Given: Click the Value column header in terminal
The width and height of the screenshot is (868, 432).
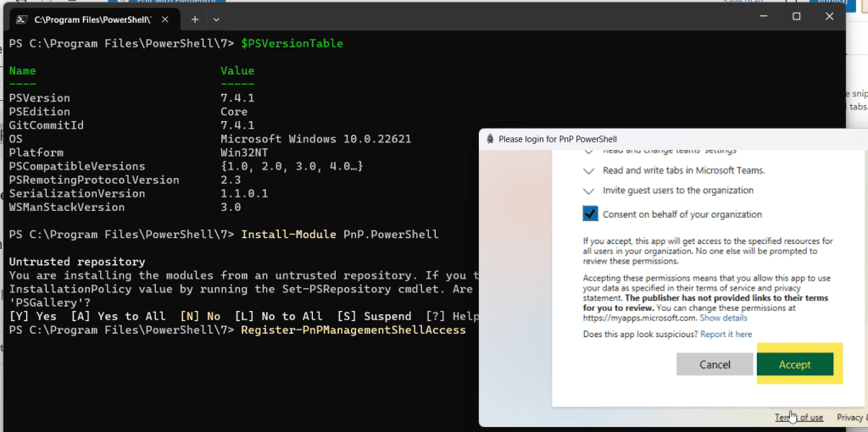Looking at the screenshot, I should pos(237,71).
